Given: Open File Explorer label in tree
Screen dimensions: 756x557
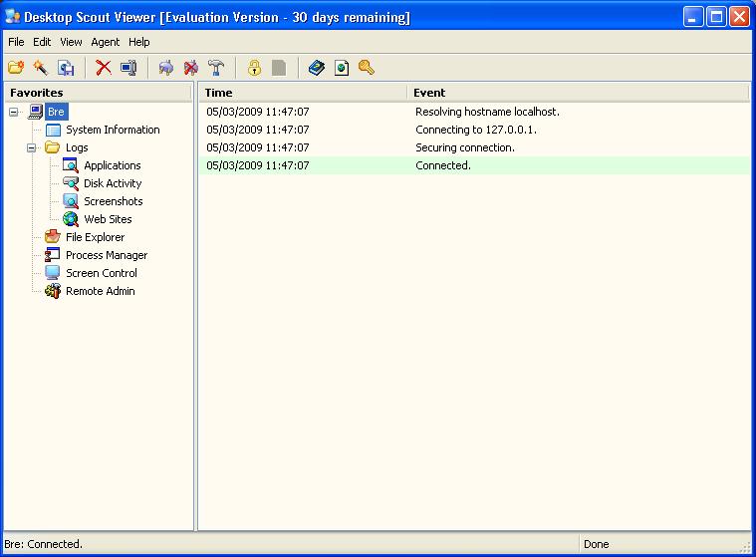Looking at the screenshot, I should pyautogui.click(x=95, y=237).
